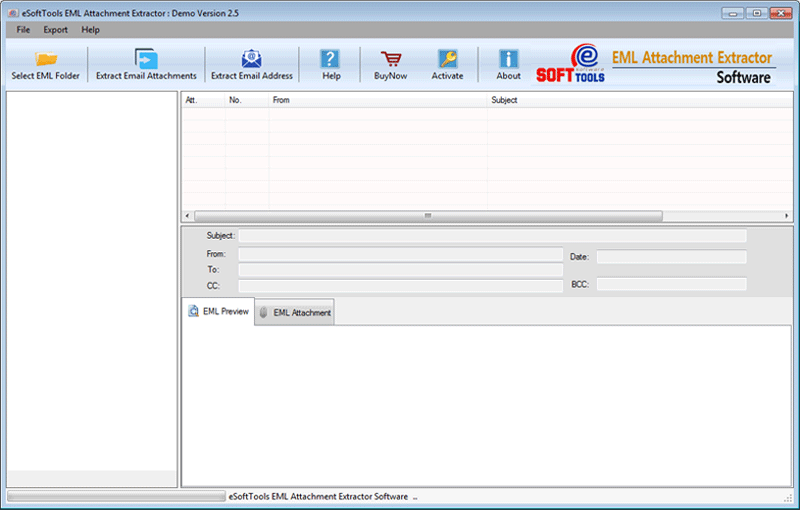This screenshot has height=510, width=800.
Task: Click the horizontal scrollbar thumb of the email list
Action: [x=429, y=216]
